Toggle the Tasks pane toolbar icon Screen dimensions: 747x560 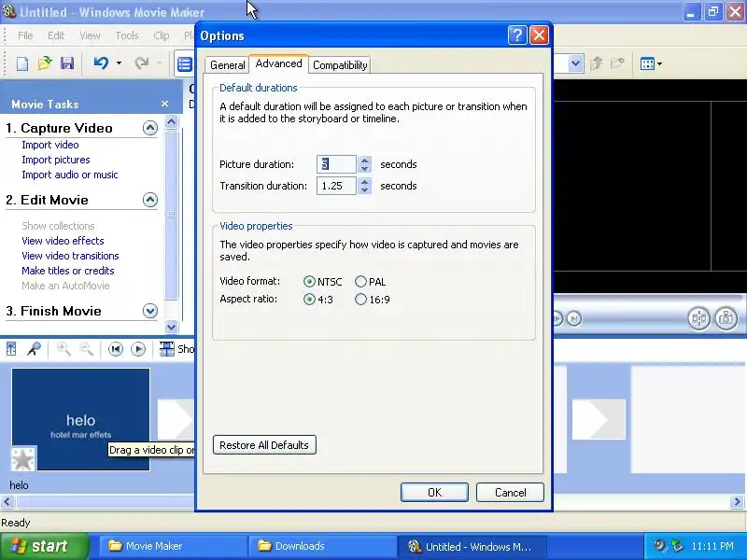pos(184,63)
